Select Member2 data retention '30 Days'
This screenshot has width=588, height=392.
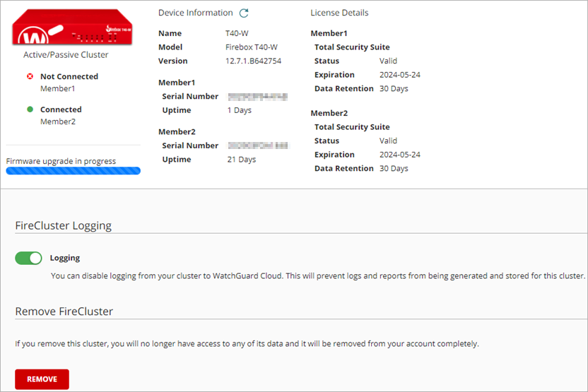pyautogui.click(x=394, y=169)
